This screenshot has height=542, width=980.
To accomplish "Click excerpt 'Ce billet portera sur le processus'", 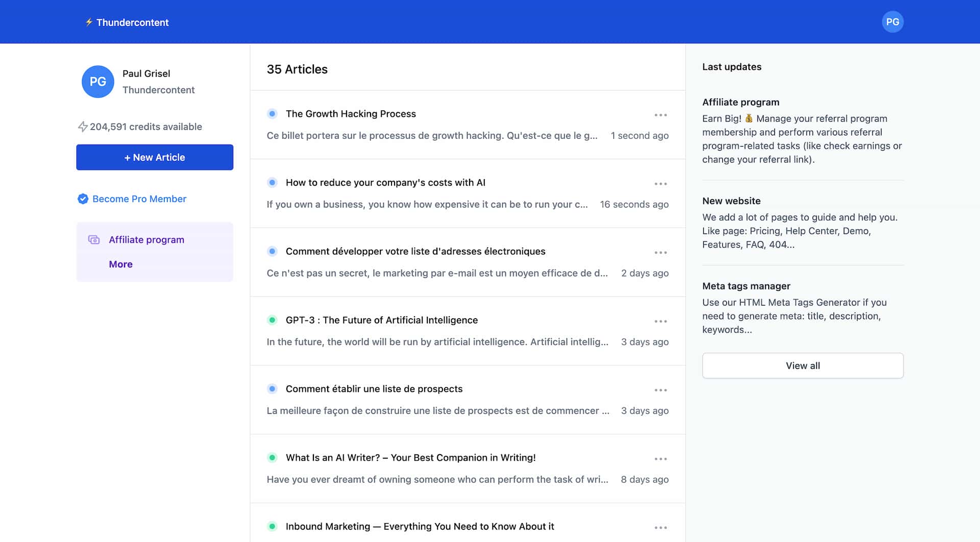I will (x=432, y=135).
